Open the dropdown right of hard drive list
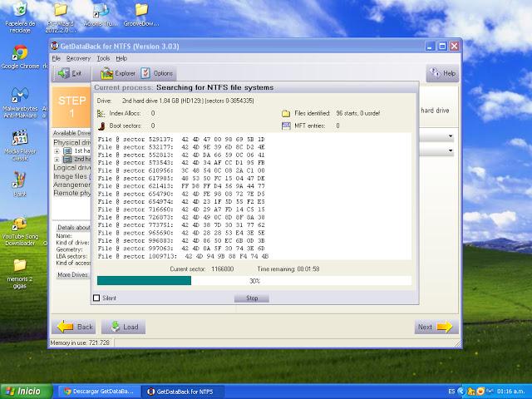Image resolution: width=532 pixels, height=399 pixels. [451, 135]
